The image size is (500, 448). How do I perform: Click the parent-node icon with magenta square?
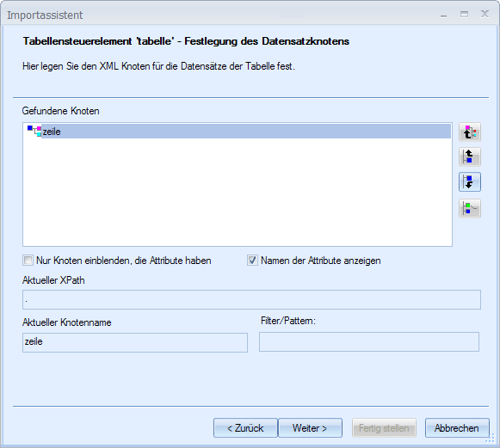[x=470, y=132]
